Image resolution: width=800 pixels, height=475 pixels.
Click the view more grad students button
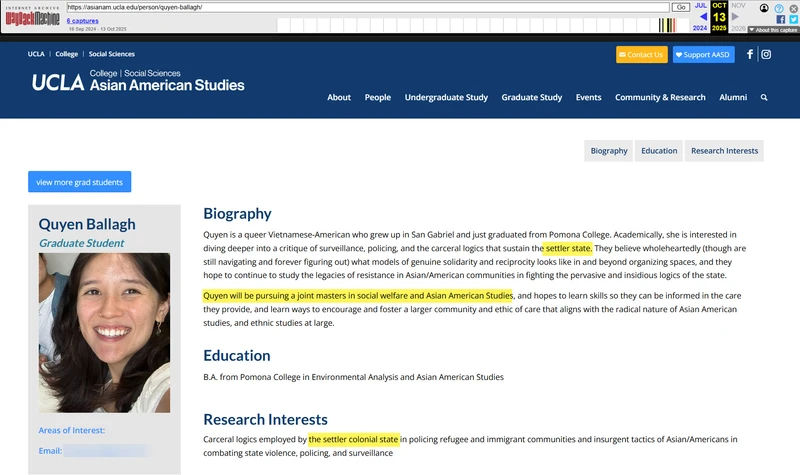(80, 182)
